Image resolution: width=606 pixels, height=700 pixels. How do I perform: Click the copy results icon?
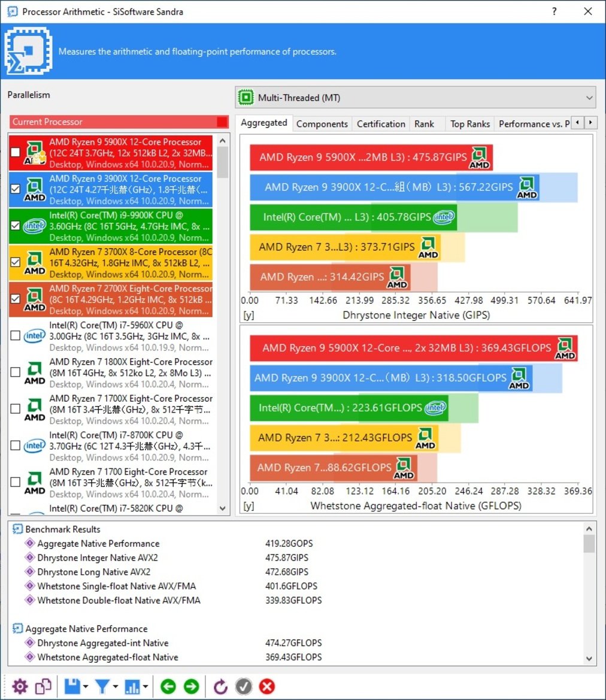click(x=43, y=687)
